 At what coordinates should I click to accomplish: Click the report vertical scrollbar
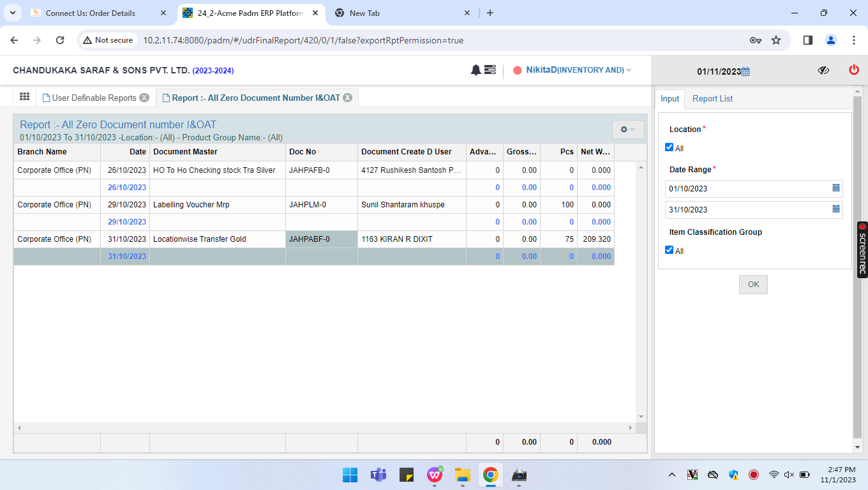point(641,292)
